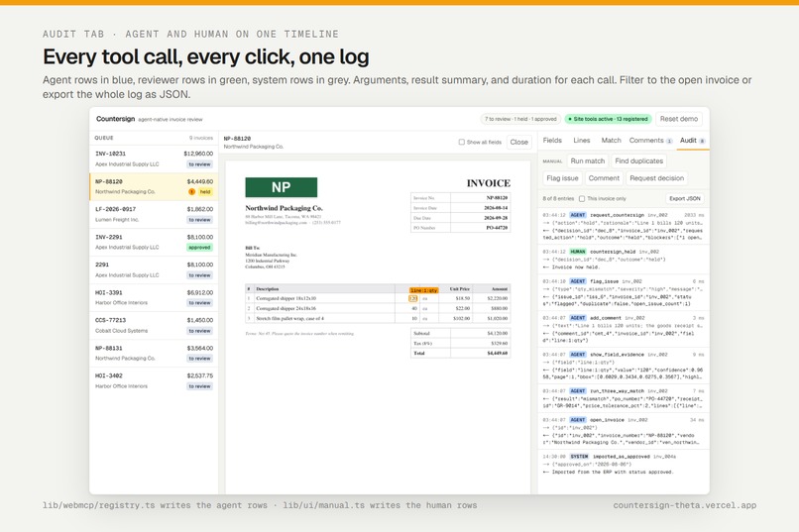This screenshot has height=532, width=799.
Task: Click the NP green logo on invoice
Action: pos(282,187)
